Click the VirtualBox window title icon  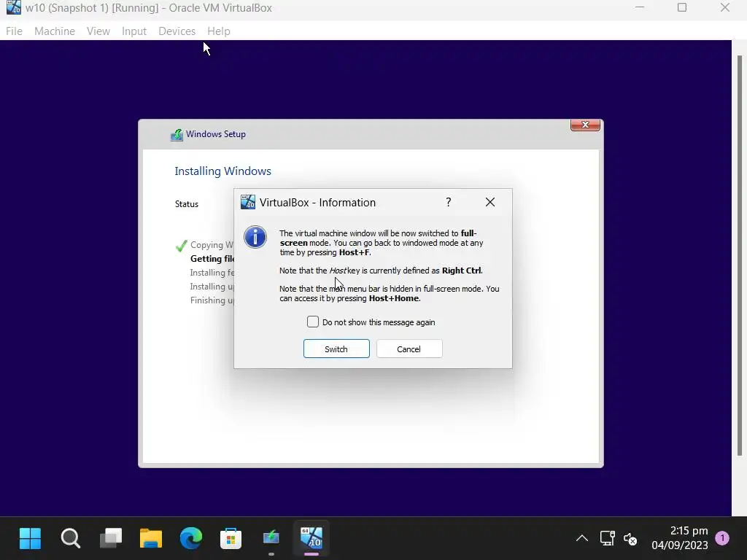[x=13, y=7]
